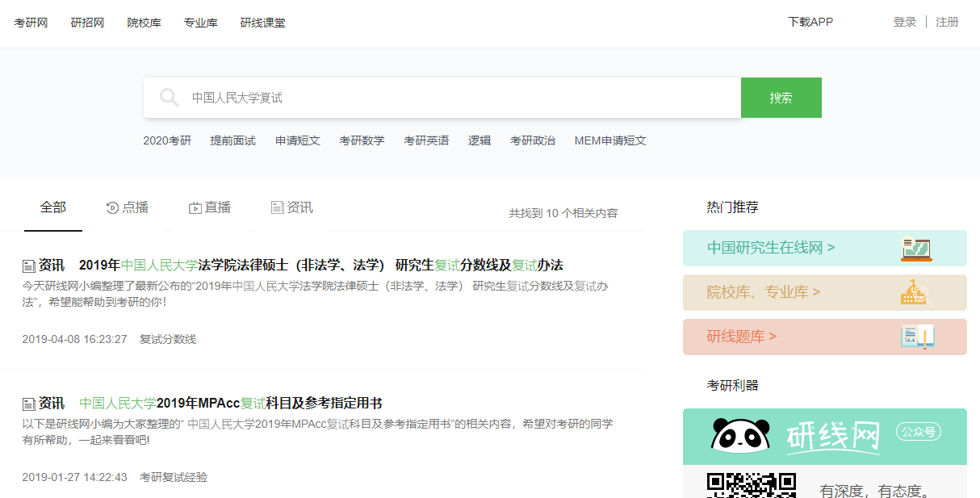Click the 点播 tab play icon
Screen dimensions: 980x498
[112, 208]
